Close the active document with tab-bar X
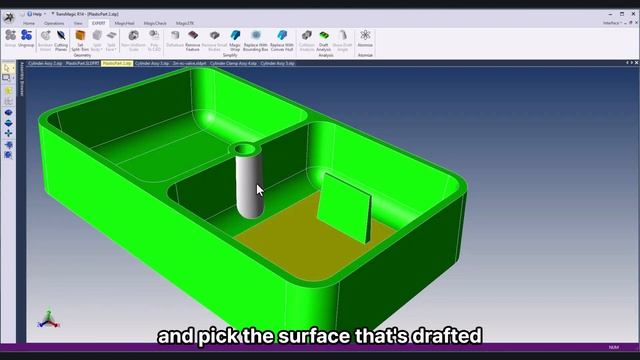Screen dimensions: 640x360 coord(636,62)
